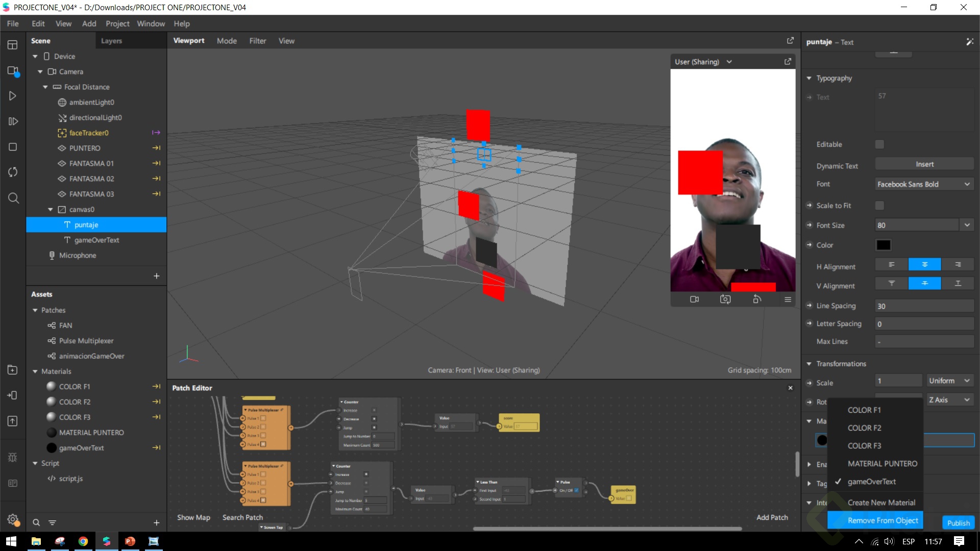The image size is (980, 551).
Task: Click the Insert dynamic text button
Action: tap(924, 164)
